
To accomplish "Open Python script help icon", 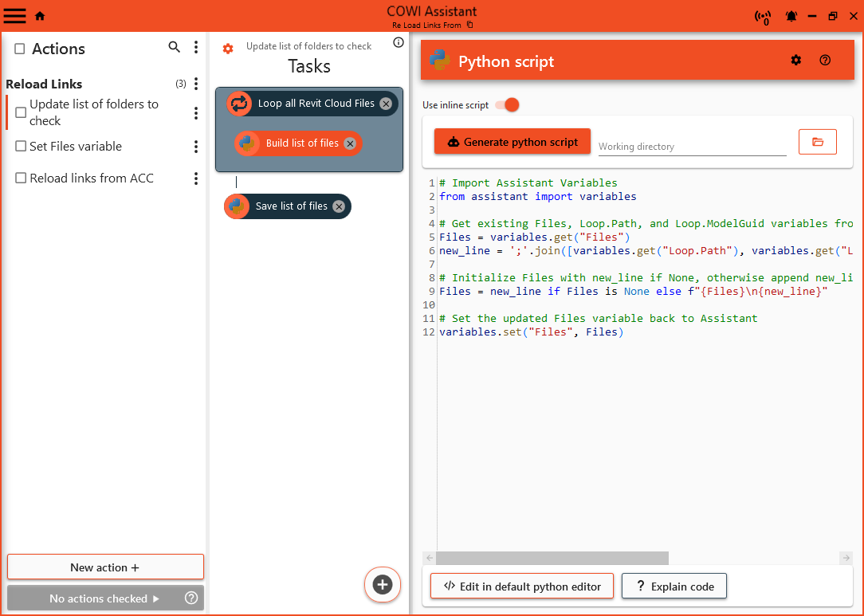I will pos(825,61).
